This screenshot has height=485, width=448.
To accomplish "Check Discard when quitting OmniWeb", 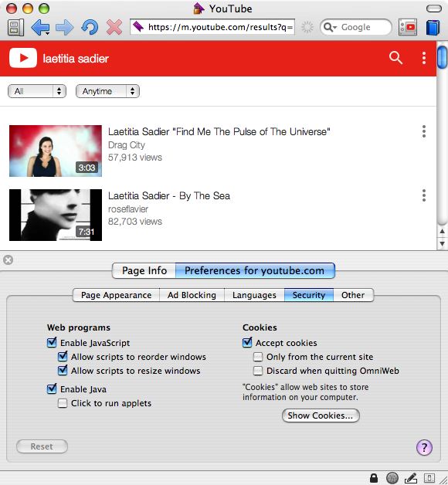I will tap(258, 371).
